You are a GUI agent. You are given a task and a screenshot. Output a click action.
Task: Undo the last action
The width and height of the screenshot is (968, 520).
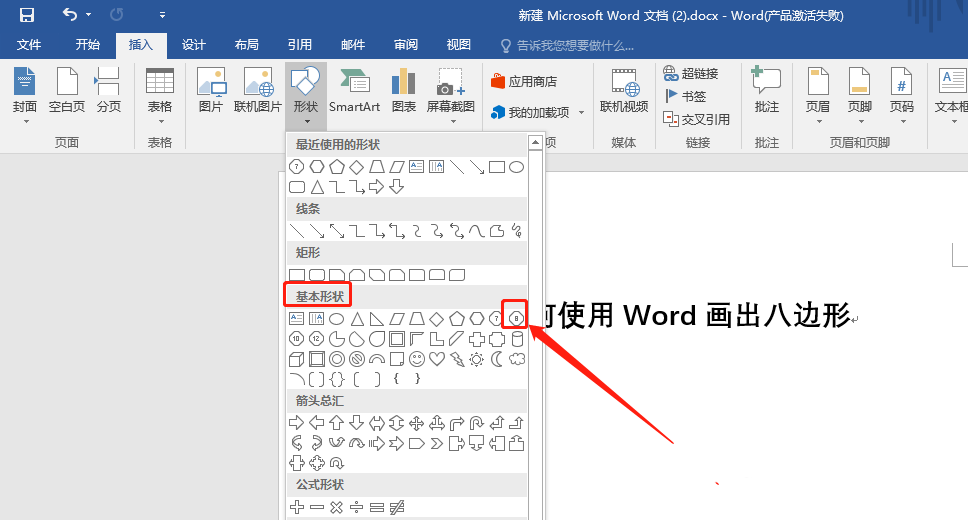coord(70,14)
